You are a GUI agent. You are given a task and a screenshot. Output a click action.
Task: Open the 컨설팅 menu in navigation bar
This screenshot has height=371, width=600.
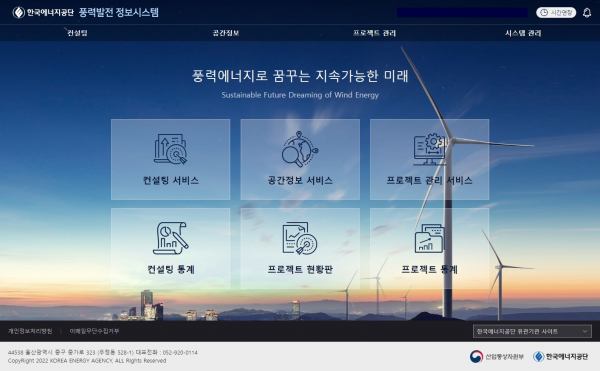(77, 33)
